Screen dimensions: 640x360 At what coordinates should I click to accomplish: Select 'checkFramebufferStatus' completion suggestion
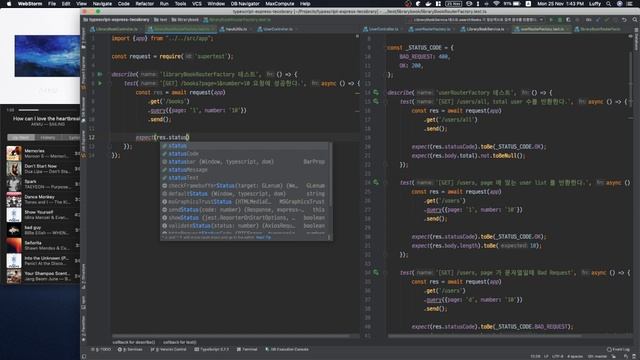click(245, 186)
